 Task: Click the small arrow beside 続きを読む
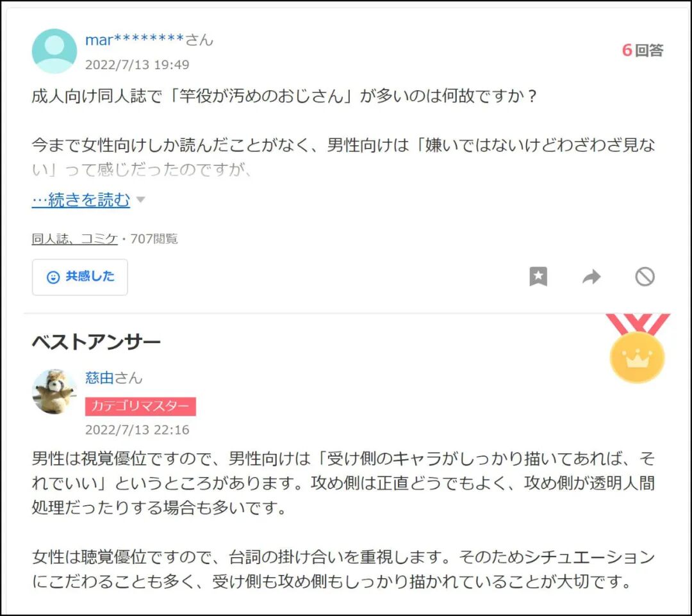(x=140, y=200)
